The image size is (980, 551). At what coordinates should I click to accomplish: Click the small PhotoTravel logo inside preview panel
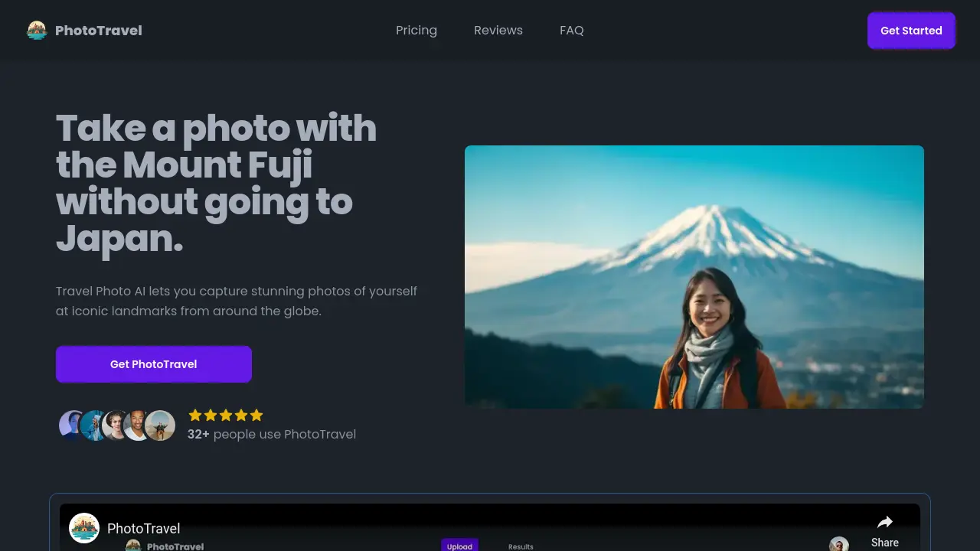(x=133, y=545)
